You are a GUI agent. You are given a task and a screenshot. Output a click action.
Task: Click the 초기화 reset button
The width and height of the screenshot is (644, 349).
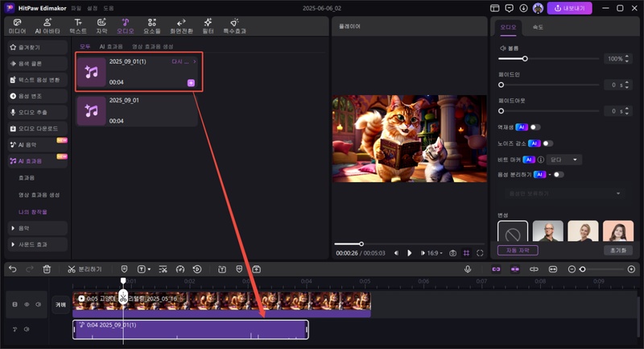pyautogui.click(x=618, y=250)
